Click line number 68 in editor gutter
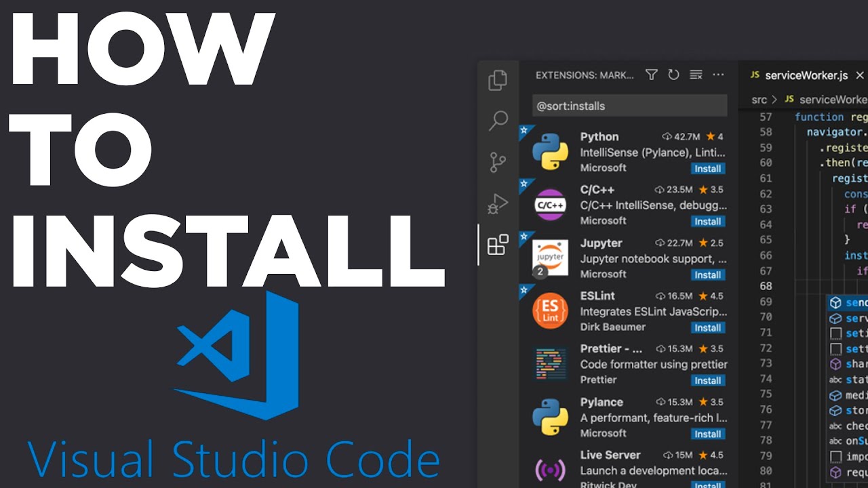 click(765, 286)
